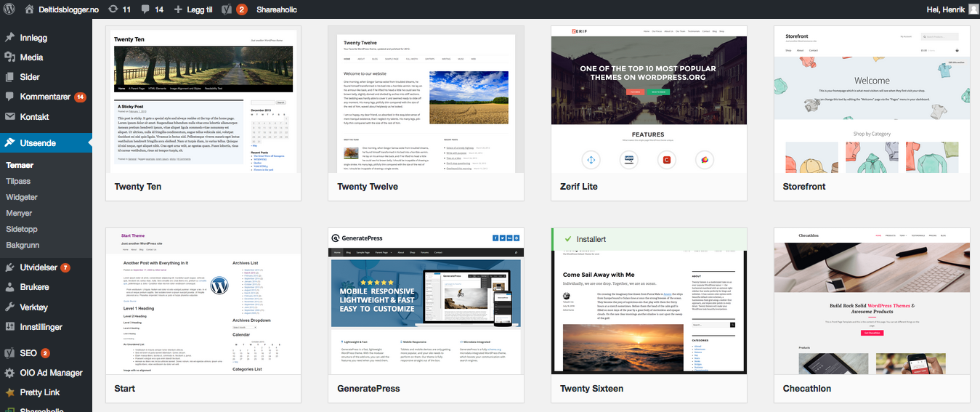
Task: Click the home icon beside Deltidsblogger.no
Action: pos(30,9)
